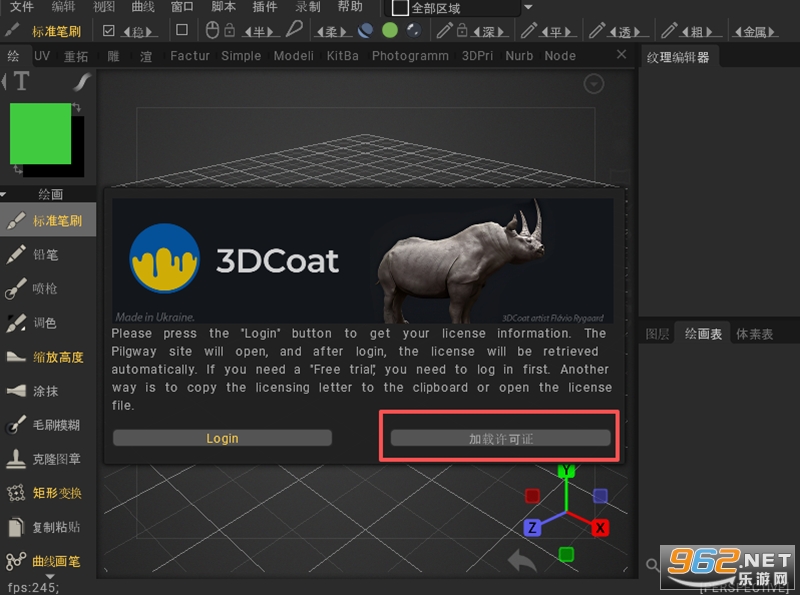The height and width of the screenshot is (595, 800).
Task: Click the pencil icon before the 深 depth control
Action: click(x=444, y=31)
